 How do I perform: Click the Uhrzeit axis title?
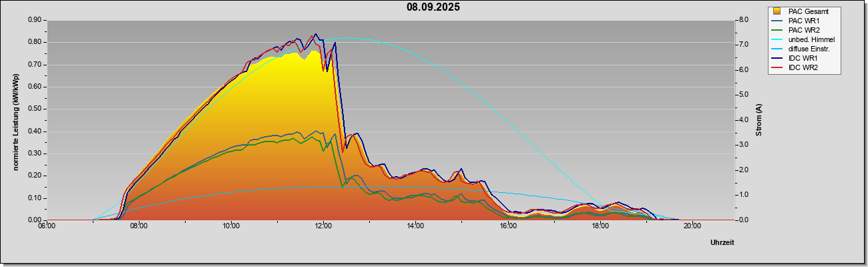pos(722,243)
